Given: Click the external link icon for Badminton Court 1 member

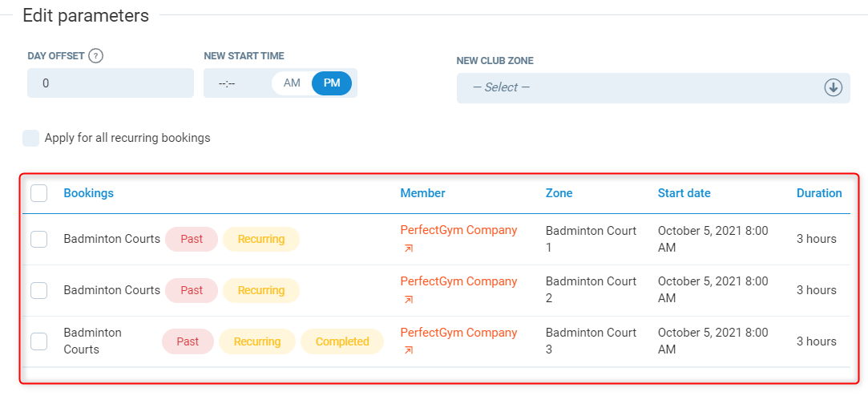Looking at the screenshot, I should click(409, 248).
